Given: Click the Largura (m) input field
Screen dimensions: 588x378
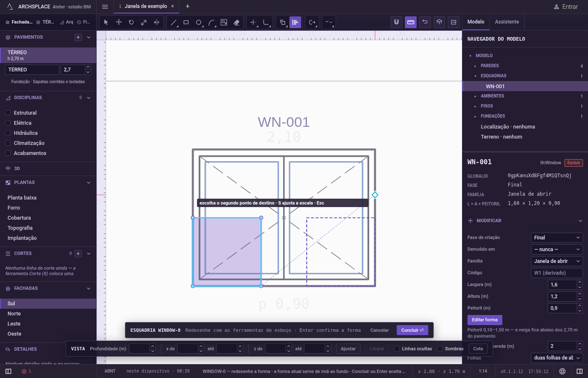Looking at the screenshot, I should click(562, 285).
